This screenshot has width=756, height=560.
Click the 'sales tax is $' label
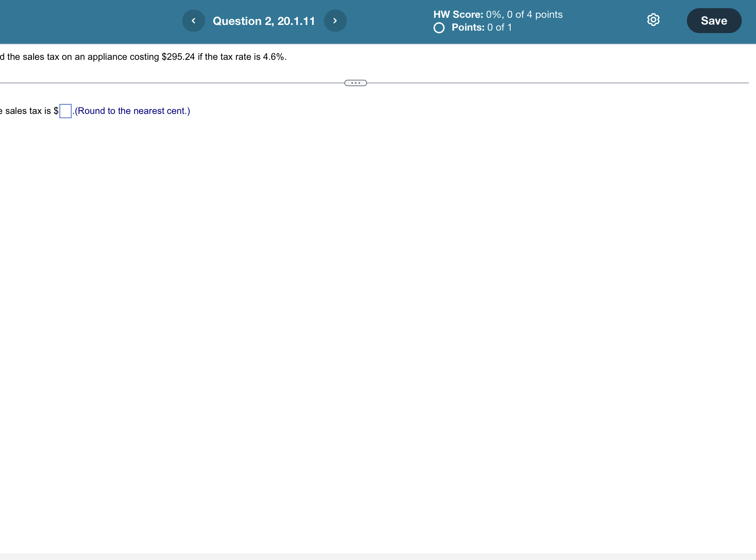(x=30, y=111)
